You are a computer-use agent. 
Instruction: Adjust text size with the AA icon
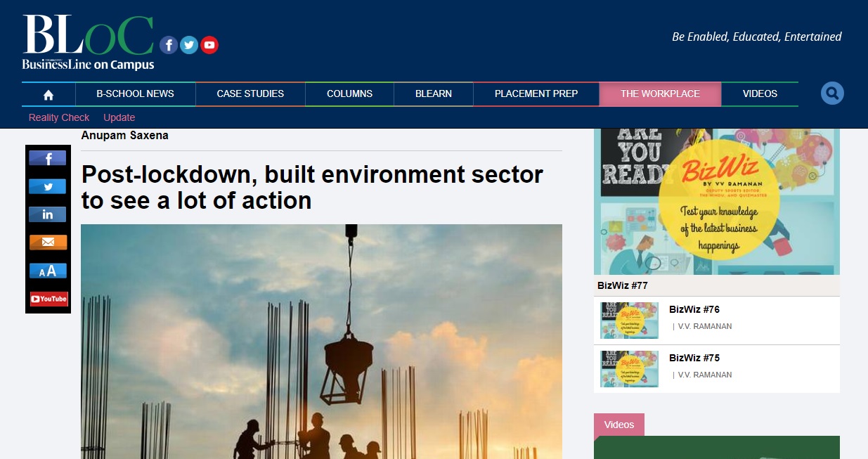tap(47, 271)
